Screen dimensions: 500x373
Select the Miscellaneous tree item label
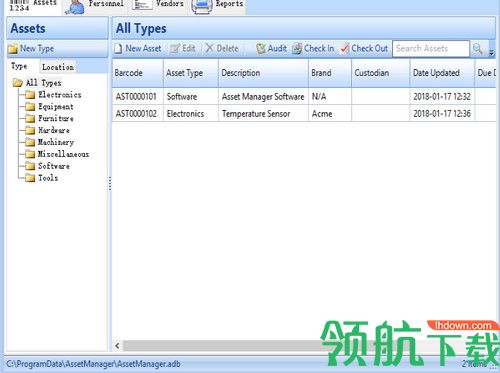(x=63, y=154)
